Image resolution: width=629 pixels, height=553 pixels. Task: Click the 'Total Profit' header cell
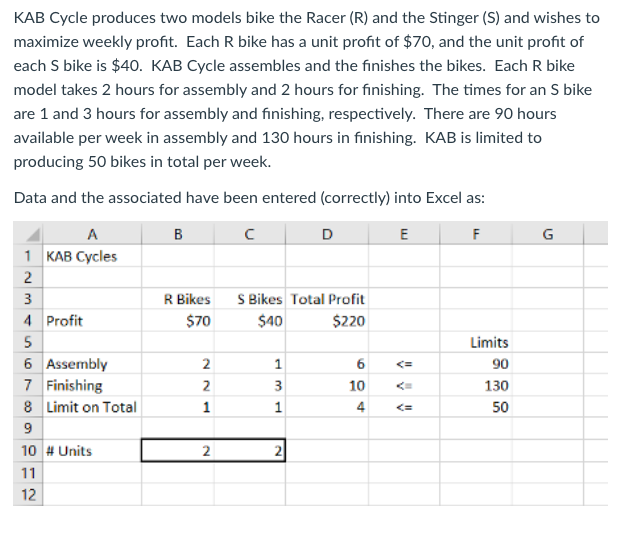(327, 299)
